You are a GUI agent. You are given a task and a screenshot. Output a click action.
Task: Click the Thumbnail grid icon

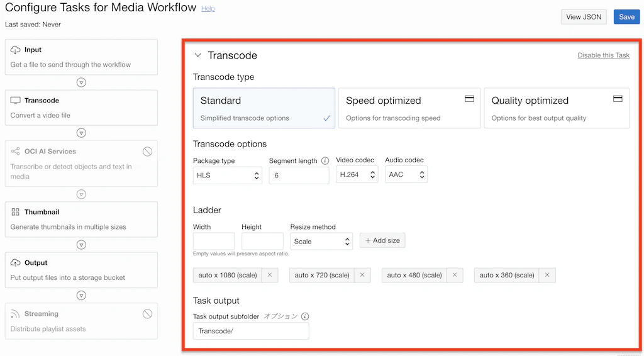point(15,212)
